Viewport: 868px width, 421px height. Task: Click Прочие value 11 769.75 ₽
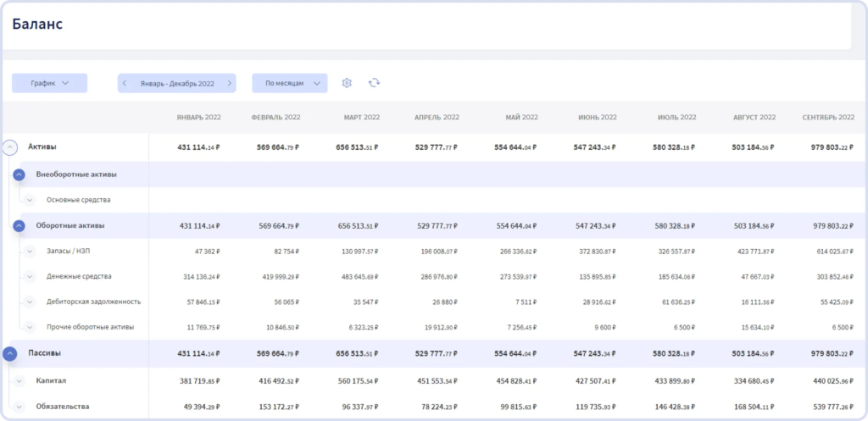click(x=203, y=328)
